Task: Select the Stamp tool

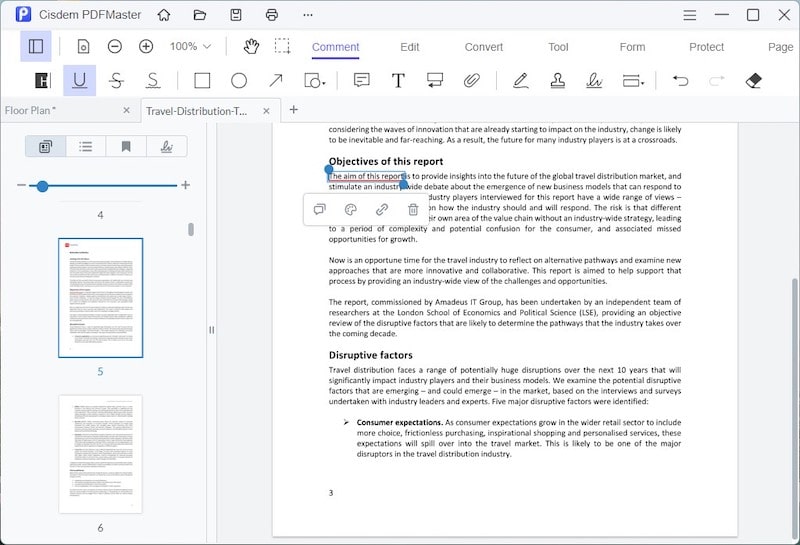Action: point(557,81)
